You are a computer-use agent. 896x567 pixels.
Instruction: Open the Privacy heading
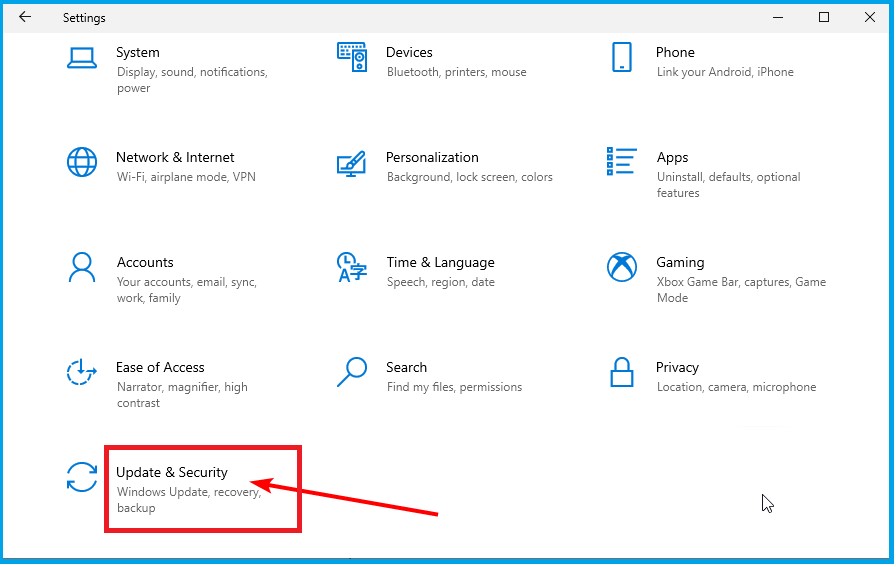tap(677, 368)
